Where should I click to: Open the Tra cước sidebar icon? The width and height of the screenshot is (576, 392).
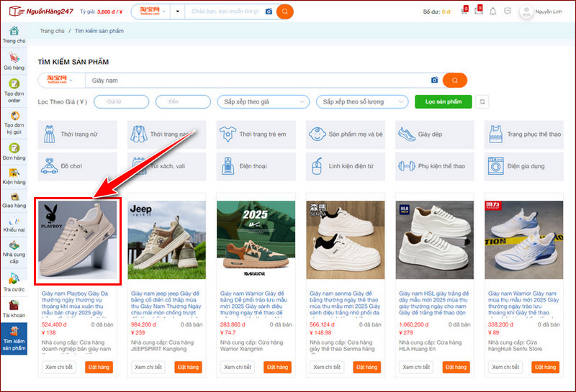(x=14, y=283)
